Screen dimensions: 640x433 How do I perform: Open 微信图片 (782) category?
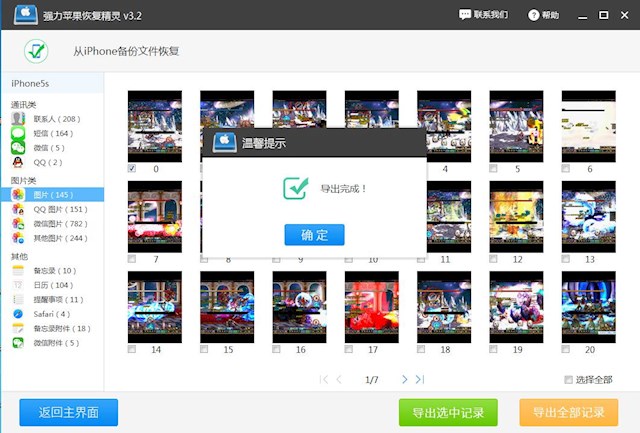coord(52,224)
